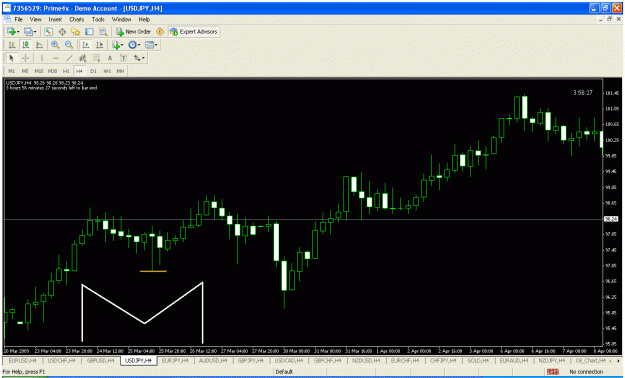Toggle Chart Shift from right border
Screen dimensions: 625x378
(x=99, y=45)
